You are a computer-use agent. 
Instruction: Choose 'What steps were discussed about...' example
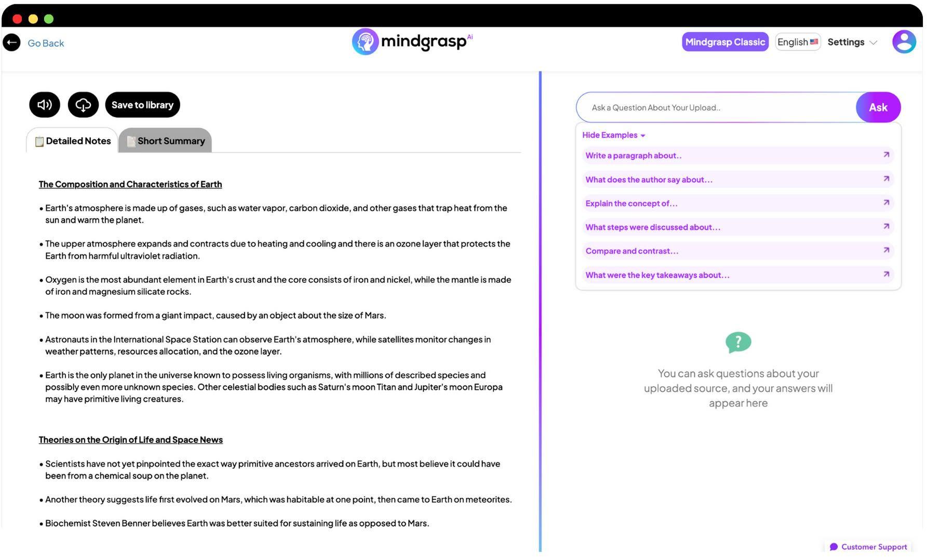coord(738,227)
